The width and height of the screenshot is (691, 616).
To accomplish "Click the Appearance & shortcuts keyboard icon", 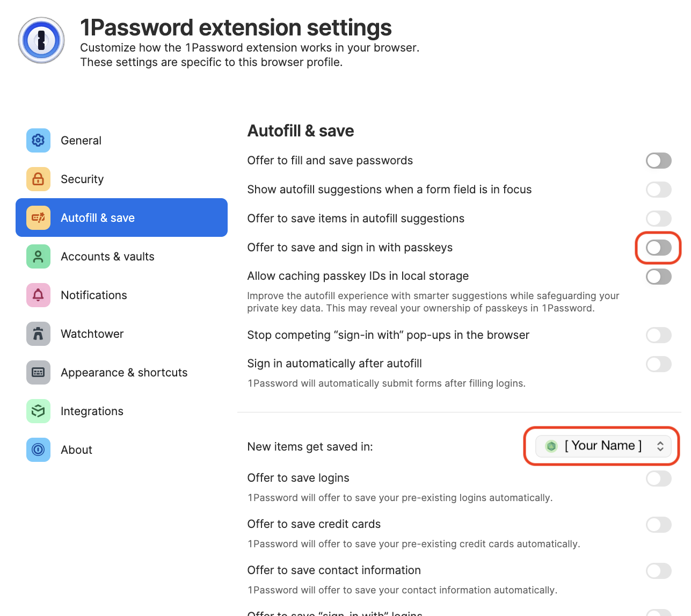I will [38, 372].
